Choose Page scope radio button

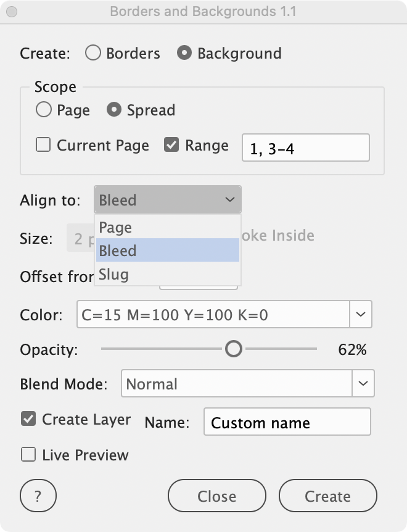point(44,110)
